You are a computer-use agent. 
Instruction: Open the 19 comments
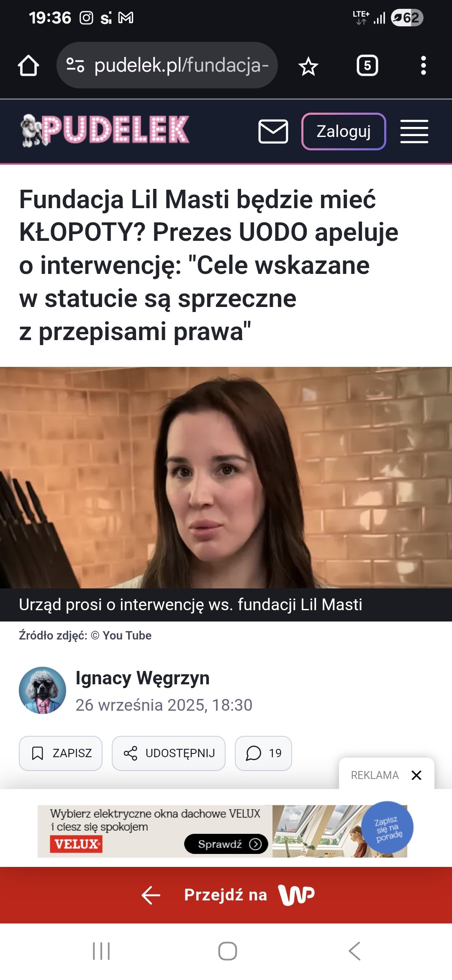coord(263,753)
